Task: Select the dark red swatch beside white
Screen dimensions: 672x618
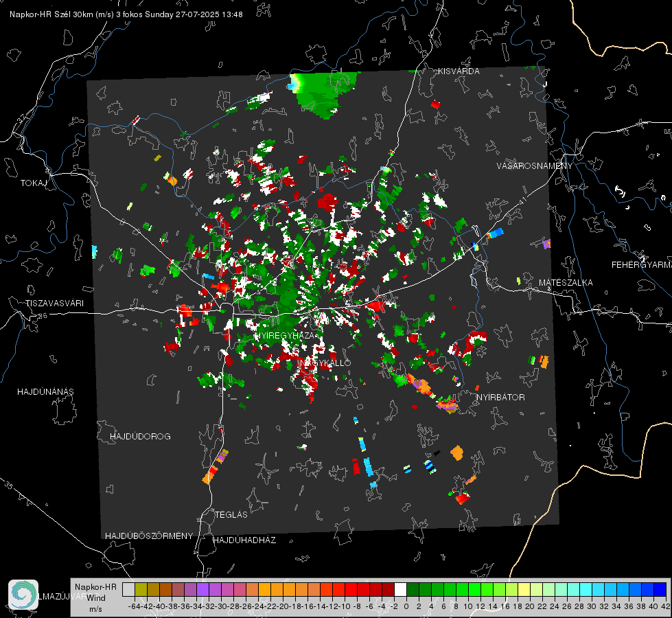Action: click(x=388, y=590)
